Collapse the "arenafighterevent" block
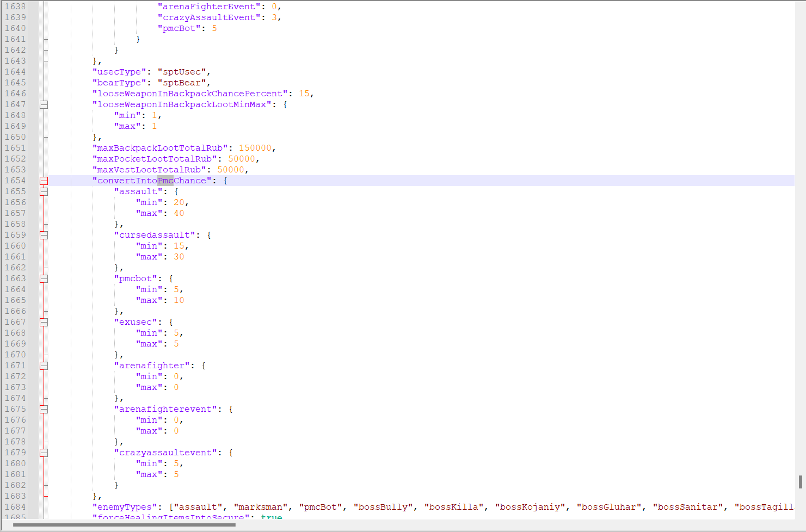 (x=44, y=409)
